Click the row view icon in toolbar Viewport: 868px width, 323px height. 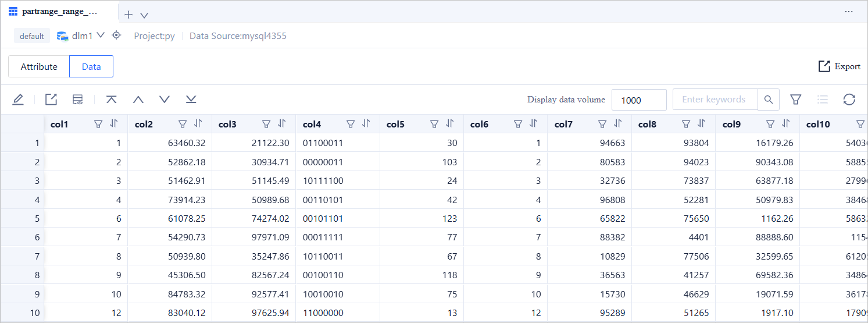tap(77, 100)
